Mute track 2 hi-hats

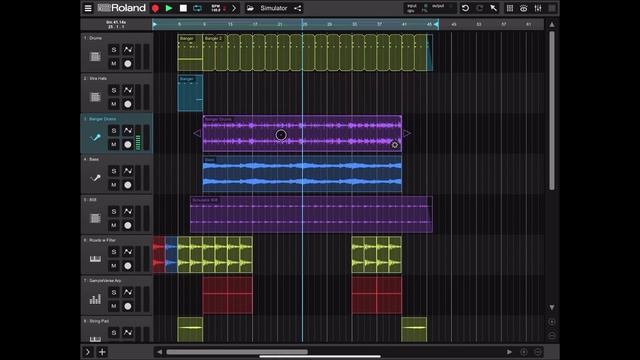tap(114, 104)
